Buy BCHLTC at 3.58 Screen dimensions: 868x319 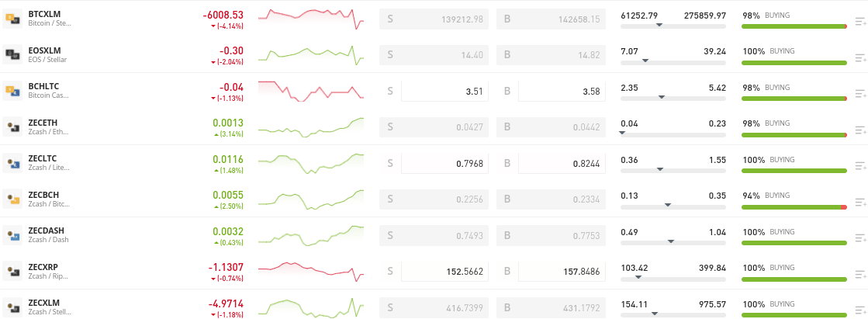pyautogui.click(x=551, y=92)
